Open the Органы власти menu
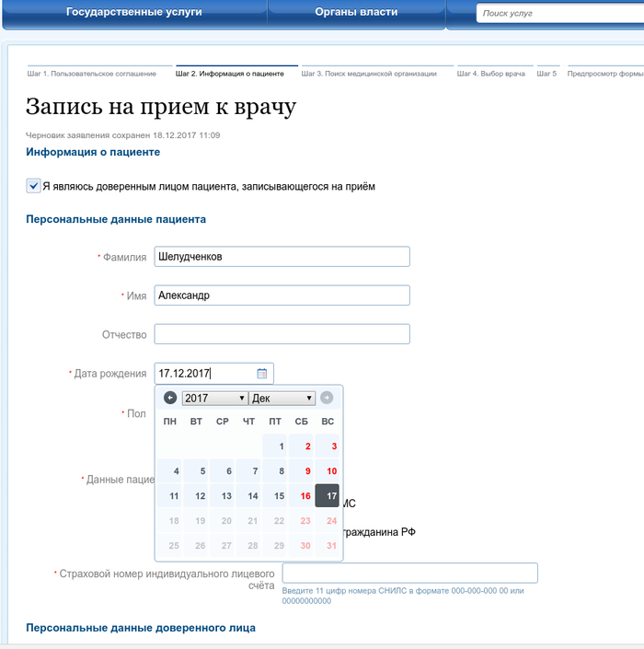Screen dimensions: 644x649 (356, 13)
